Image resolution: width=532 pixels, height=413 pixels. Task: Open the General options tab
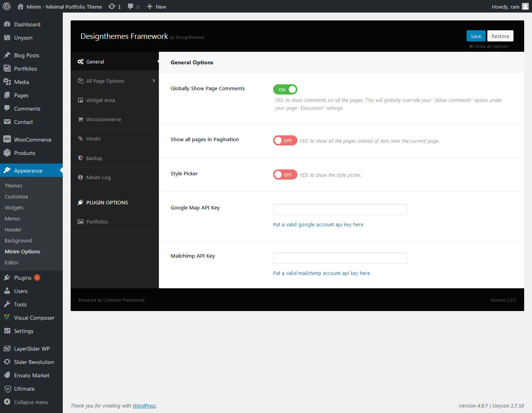coord(115,62)
